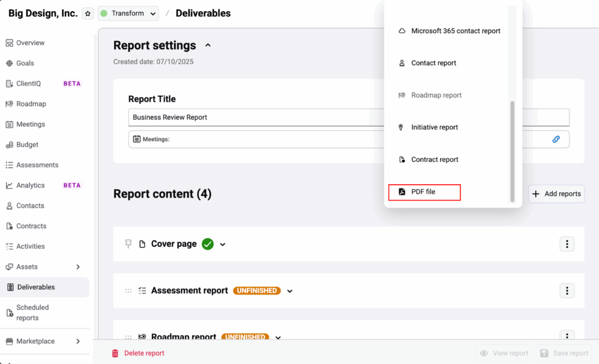This screenshot has width=599, height=364.
Task: Expand the Assets submenu arrow in sidebar
Action: tap(78, 267)
